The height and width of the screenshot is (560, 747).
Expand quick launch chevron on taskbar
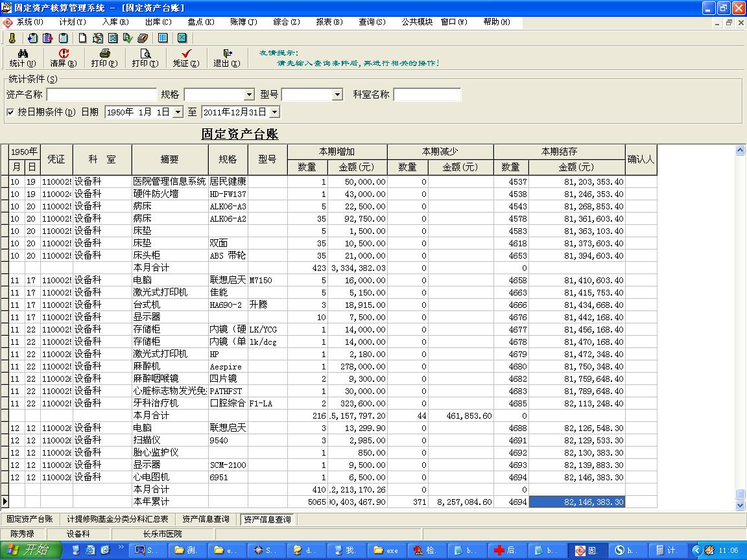(x=121, y=546)
